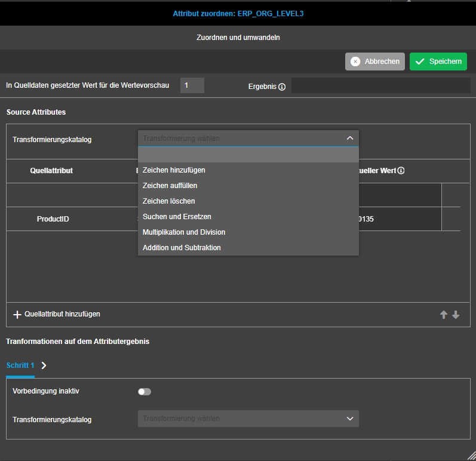Move source attribute down with arrow icon

coord(456,315)
